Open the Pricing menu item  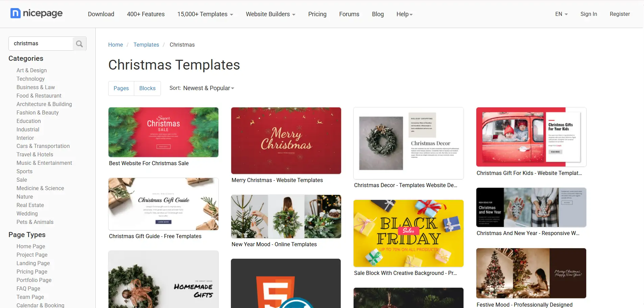click(317, 14)
